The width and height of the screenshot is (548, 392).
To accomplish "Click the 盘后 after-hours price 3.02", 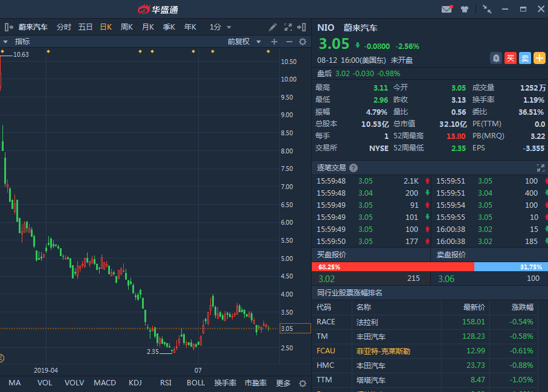I will point(343,74).
